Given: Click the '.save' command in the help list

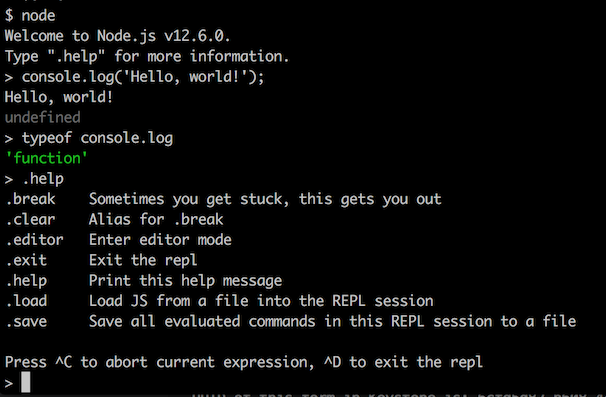Looking at the screenshot, I should [26, 322].
